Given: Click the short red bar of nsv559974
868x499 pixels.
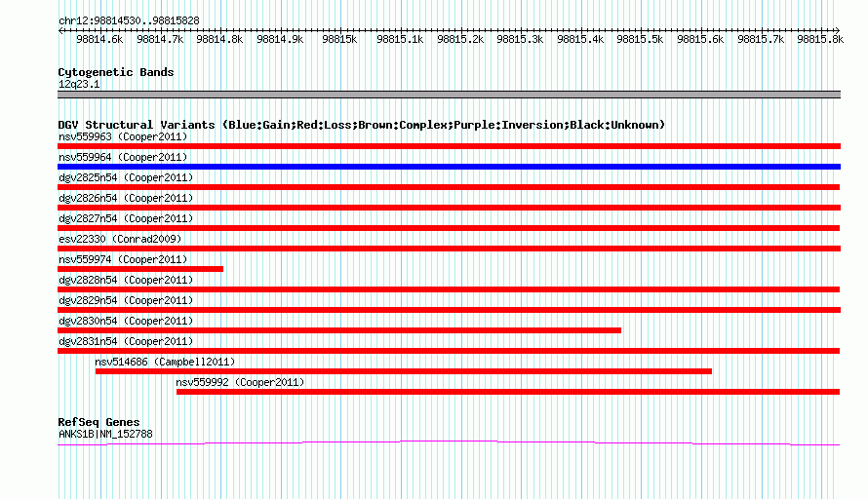Looking at the screenshot, I should pyautogui.click(x=140, y=269).
